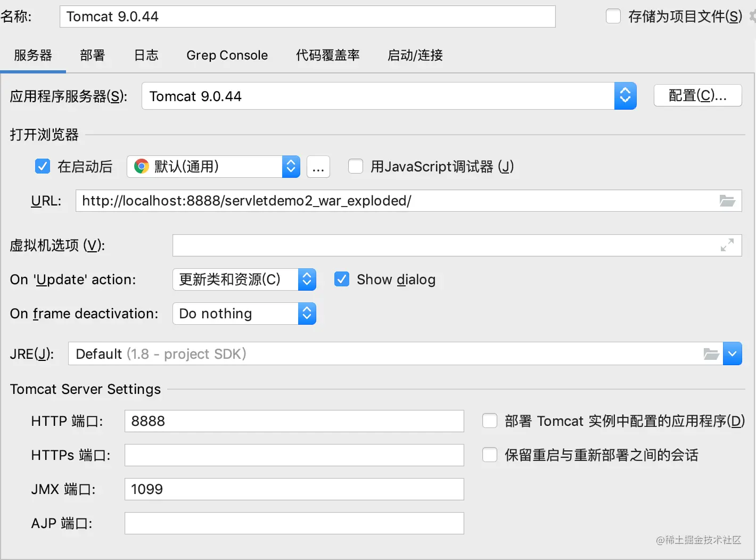Click the ... browser selection button
This screenshot has width=756, height=560.
tap(318, 167)
